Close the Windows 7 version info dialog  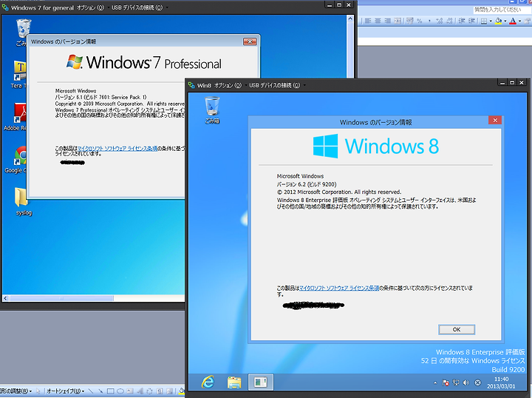(250, 41)
